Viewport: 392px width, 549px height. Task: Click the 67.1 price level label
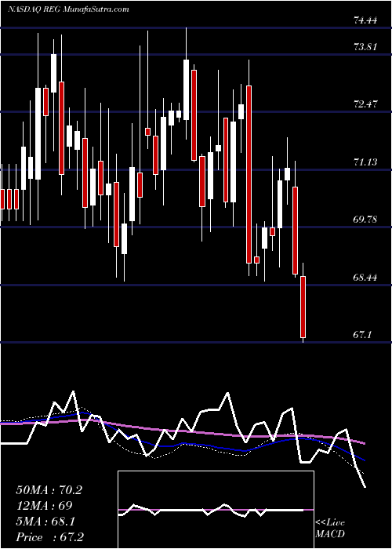pos(362,335)
